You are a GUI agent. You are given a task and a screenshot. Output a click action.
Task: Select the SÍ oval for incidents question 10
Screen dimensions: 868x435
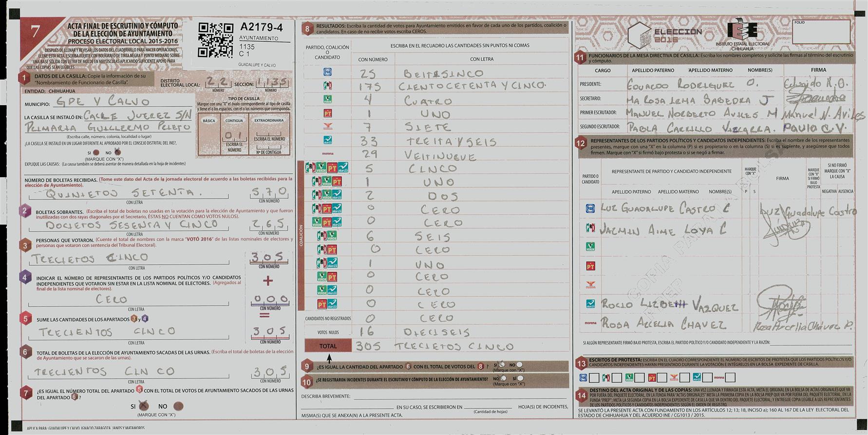[x=520, y=378]
